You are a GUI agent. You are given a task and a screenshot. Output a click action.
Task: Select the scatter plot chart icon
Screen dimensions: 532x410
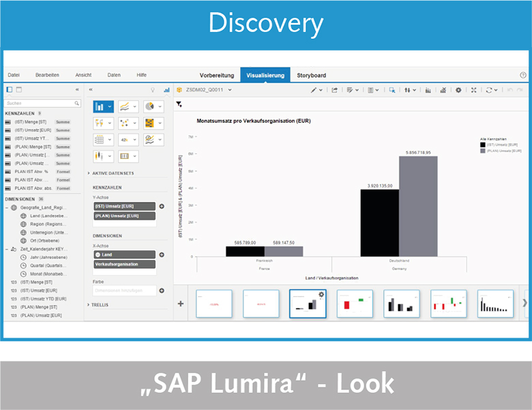(125, 123)
